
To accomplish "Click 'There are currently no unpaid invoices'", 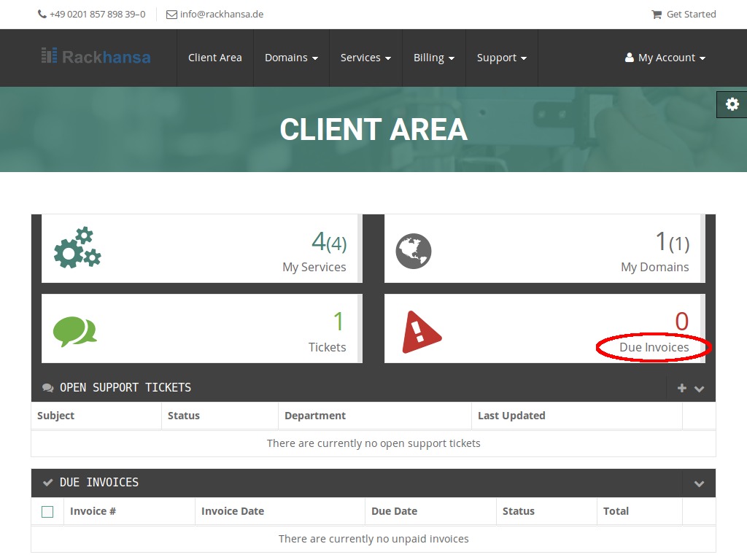I will tap(373, 539).
